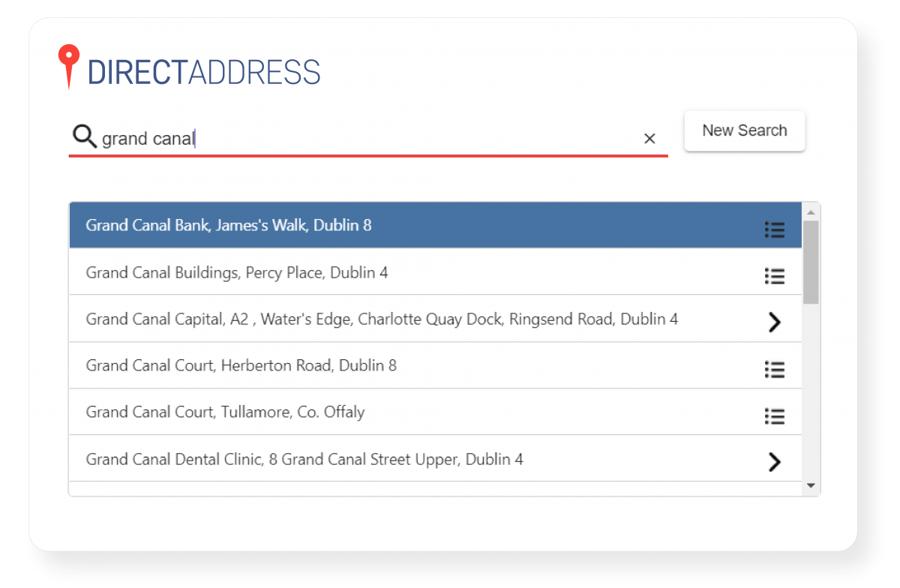This screenshot has width=900, height=588.
Task: Open the list icon for Grand Canal Buildings
Action: 775,276
